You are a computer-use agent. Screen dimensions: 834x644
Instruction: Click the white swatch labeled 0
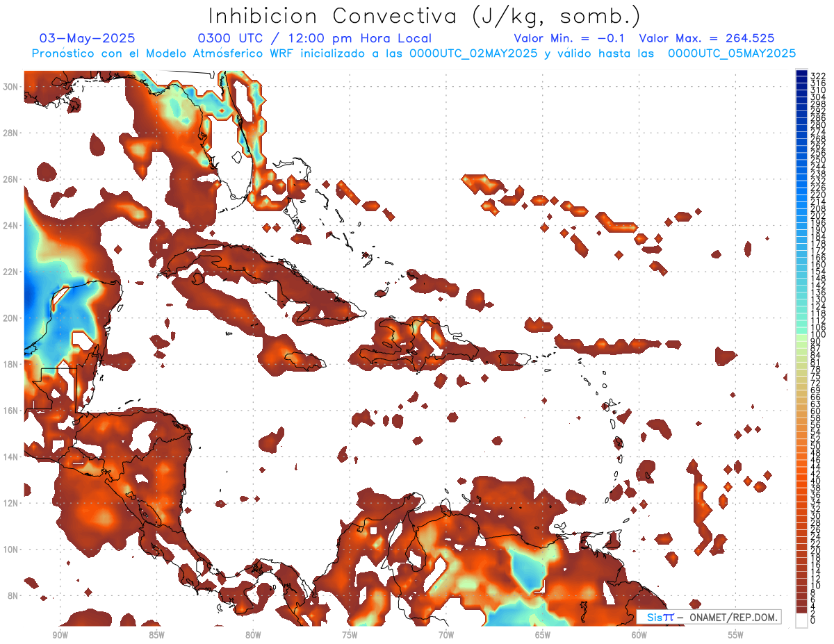tap(802, 620)
